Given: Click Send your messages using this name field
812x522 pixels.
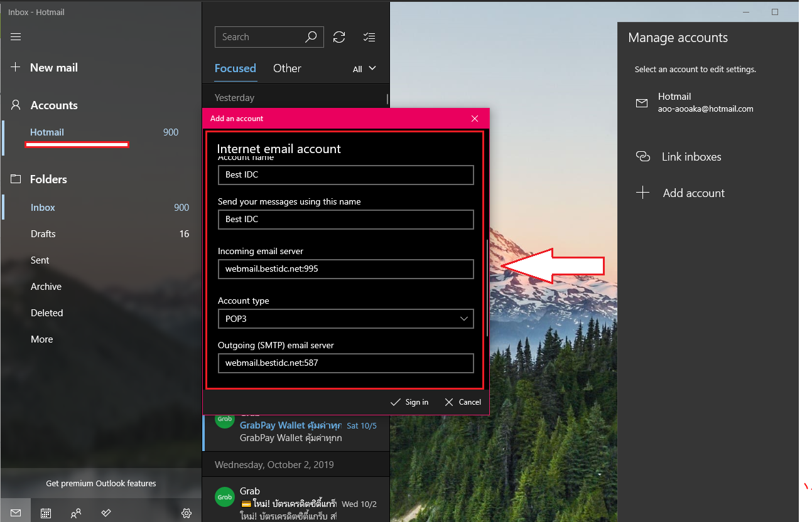Looking at the screenshot, I should point(346,219).
